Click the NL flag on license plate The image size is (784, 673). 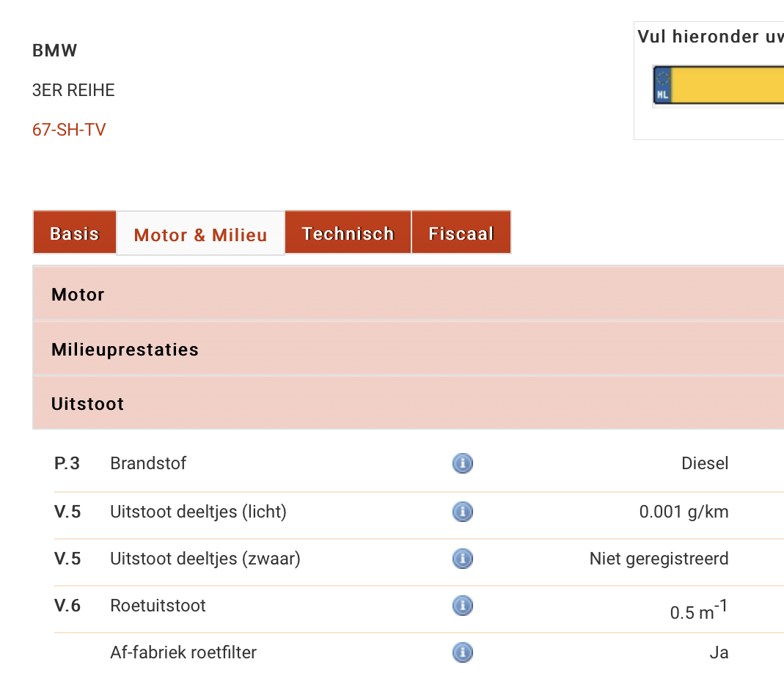pyautogui.click(x=662, y=86)
